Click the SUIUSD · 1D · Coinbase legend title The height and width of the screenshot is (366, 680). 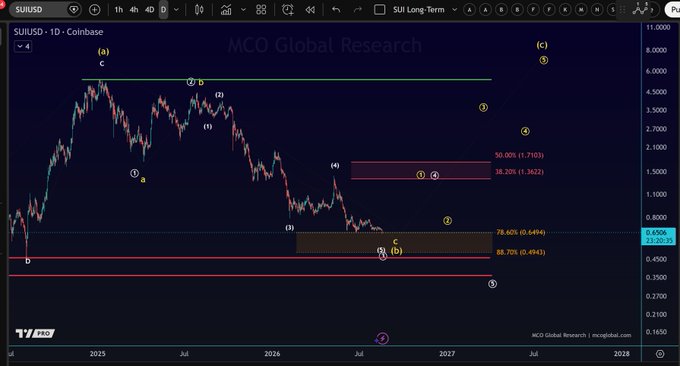point(59,32)
